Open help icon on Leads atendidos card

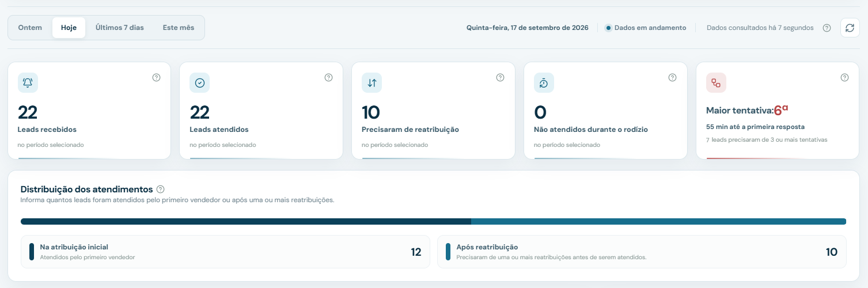point(329,77)
